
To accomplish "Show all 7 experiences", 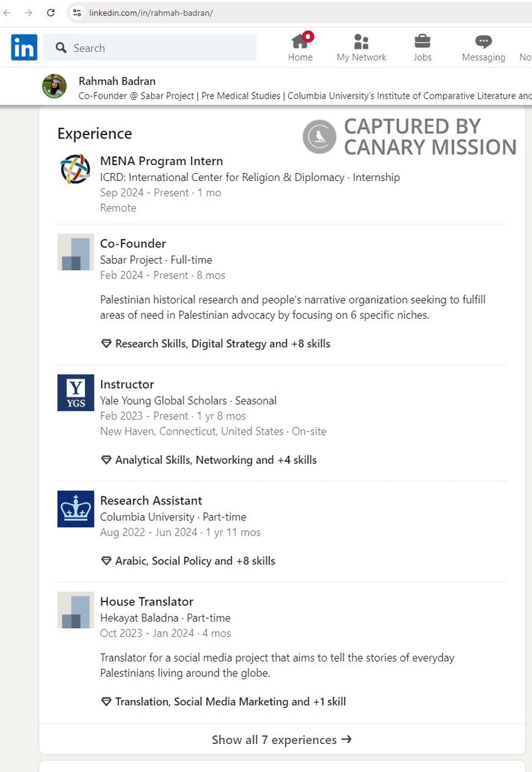I will (x=281, y=739).
